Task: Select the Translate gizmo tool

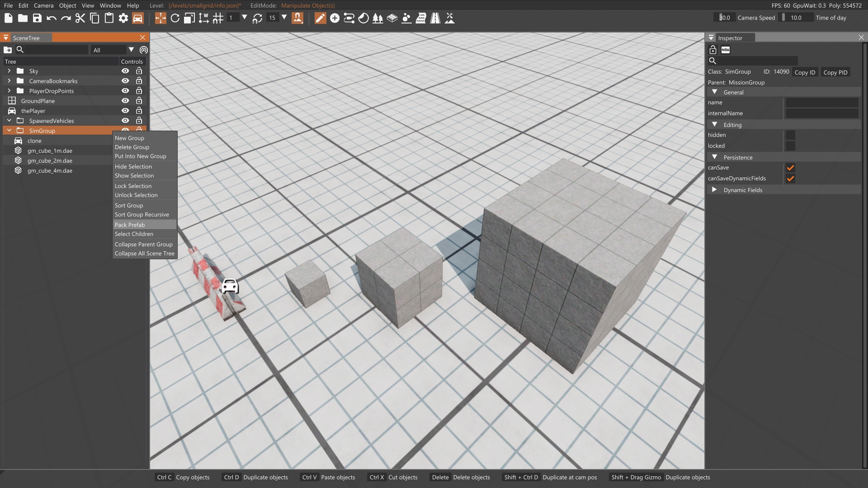Action: click(x=160, y=18)
